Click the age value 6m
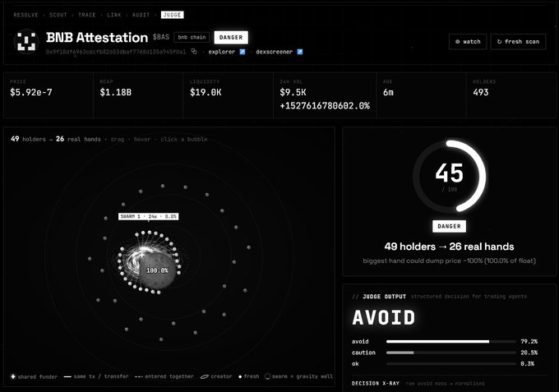The height and width of the screenshot is (392, 559). point(388,92)
